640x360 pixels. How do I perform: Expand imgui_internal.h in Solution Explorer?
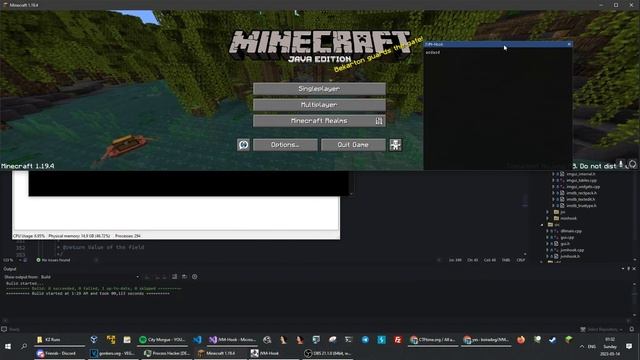point(553,174)
